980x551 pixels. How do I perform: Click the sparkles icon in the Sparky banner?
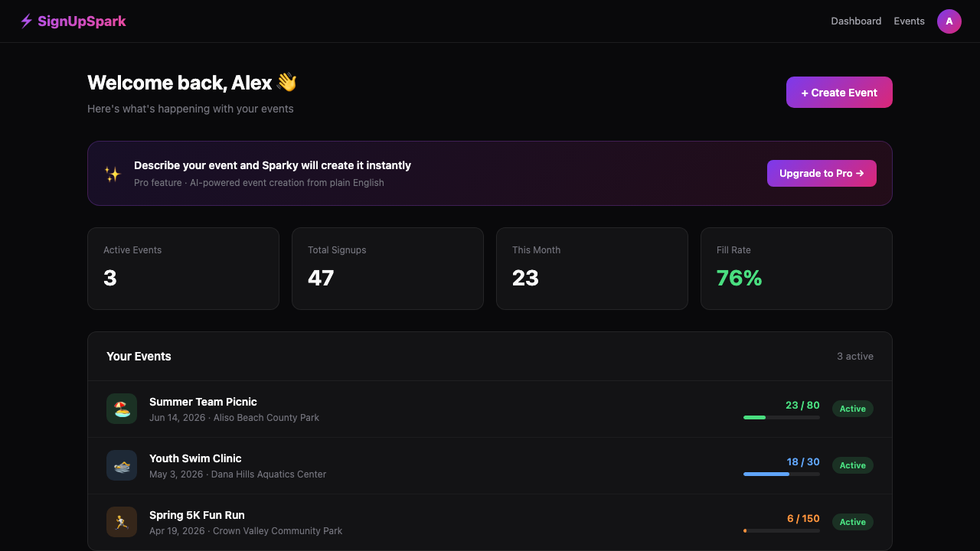tap(112, 174)
